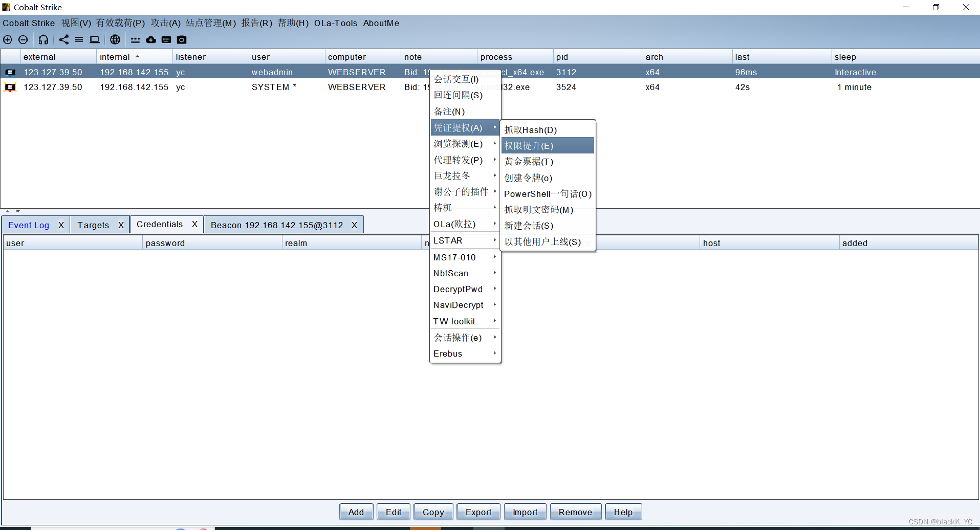Click the connect to team server plus icon
This screenshot has height=530, width=980.
tap(8, 39)
